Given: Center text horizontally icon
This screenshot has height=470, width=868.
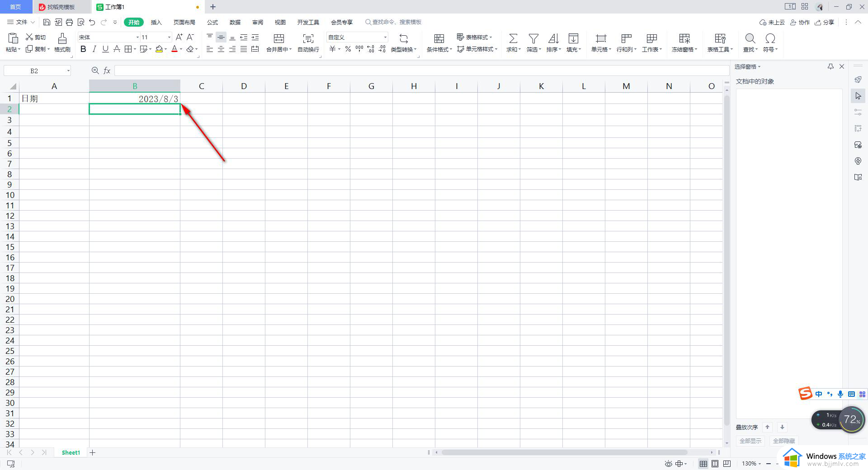Looking at the screenshot, I should 221,49.
